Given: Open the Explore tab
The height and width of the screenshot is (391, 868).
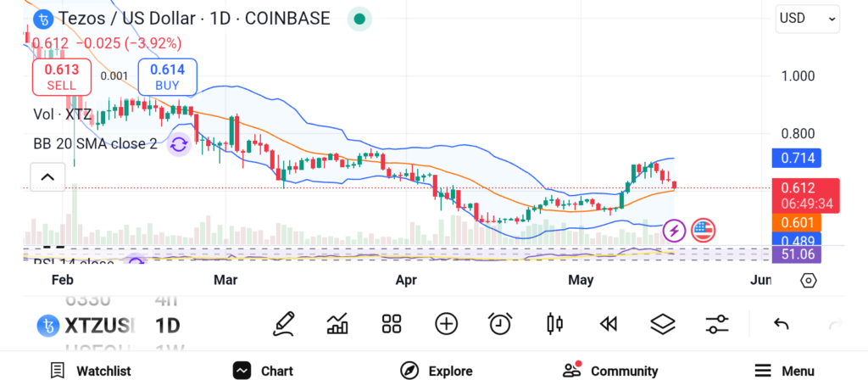Looking at the screenshot, I should click(x=436, y=371).
